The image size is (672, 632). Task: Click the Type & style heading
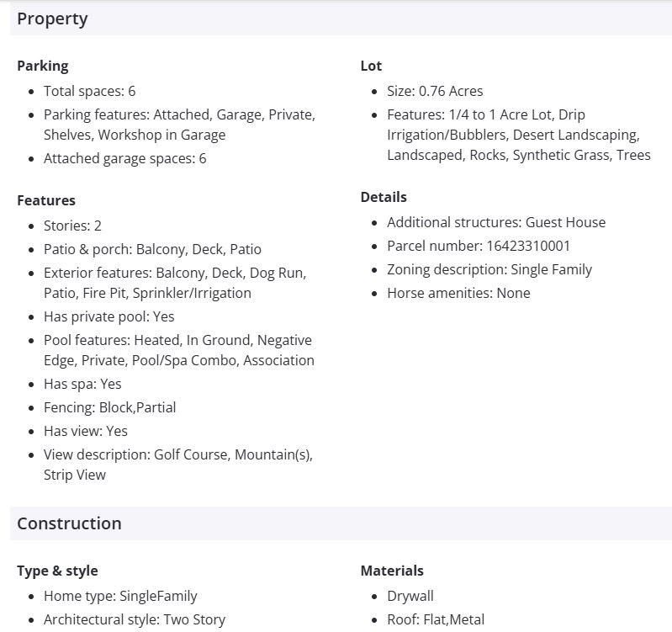coord(57,571)
